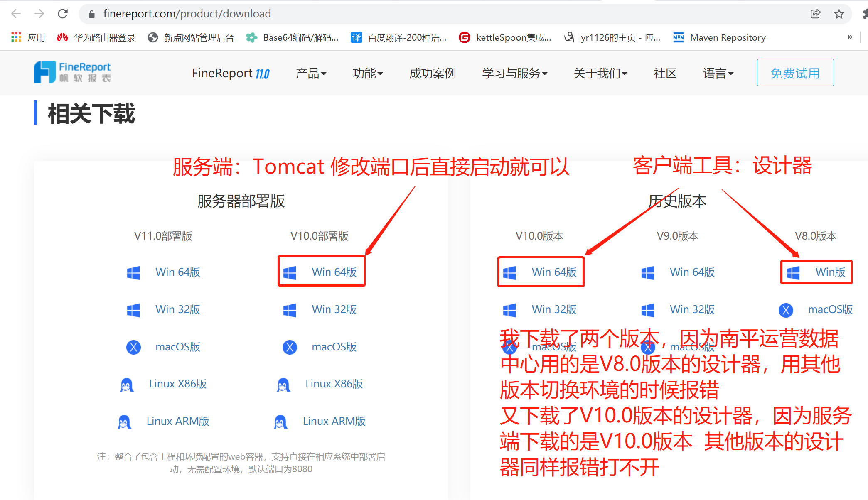Click penguin icon for V10.0部署版 Linux ARM版
Viewport: 868px width, 500px height.
(280, 422)
